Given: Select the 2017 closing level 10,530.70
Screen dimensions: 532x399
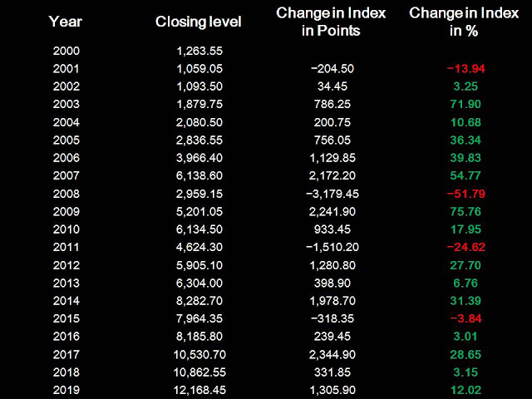Looking at the screenshot, I should click(199, 355).
